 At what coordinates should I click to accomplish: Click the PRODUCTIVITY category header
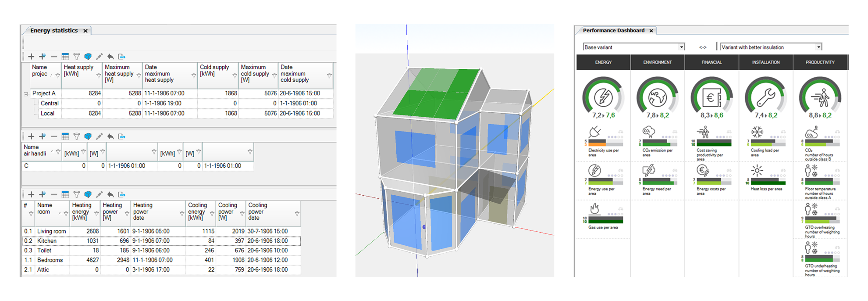tap(820, 62)
